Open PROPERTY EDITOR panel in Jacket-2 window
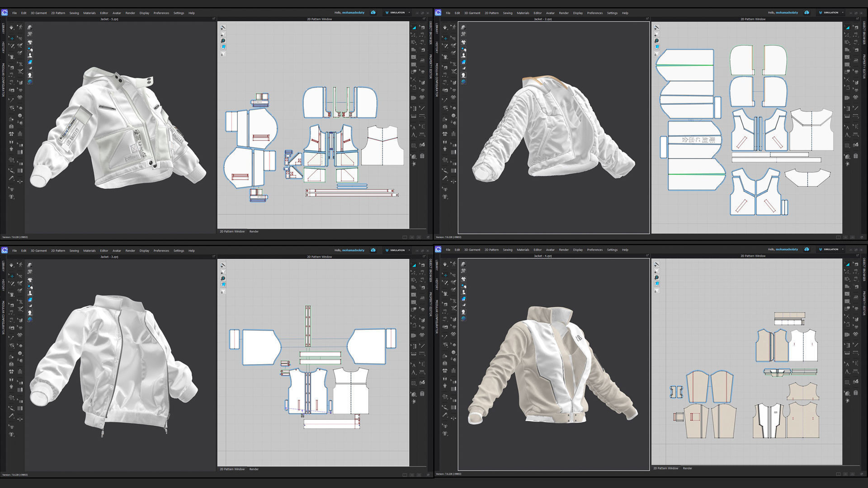The height and width of the screenshot is (488, 868). coord(864,67)
